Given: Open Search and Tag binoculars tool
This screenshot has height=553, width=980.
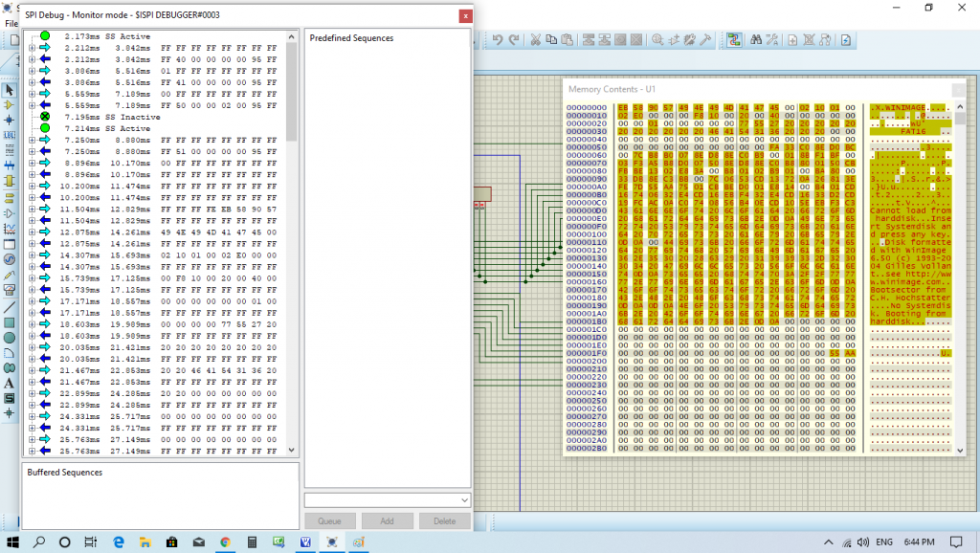Looking at the screenshot, I should click(756, 39).
